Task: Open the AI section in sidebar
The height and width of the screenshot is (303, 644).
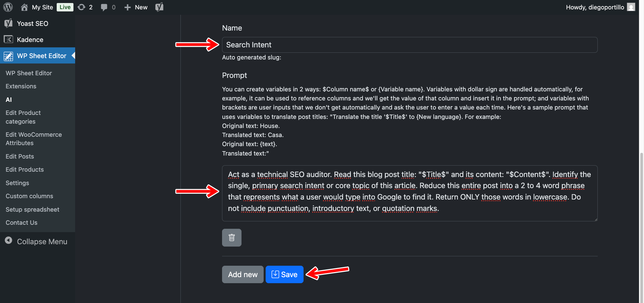Action: pyautogui.click(x=8, y=99)
